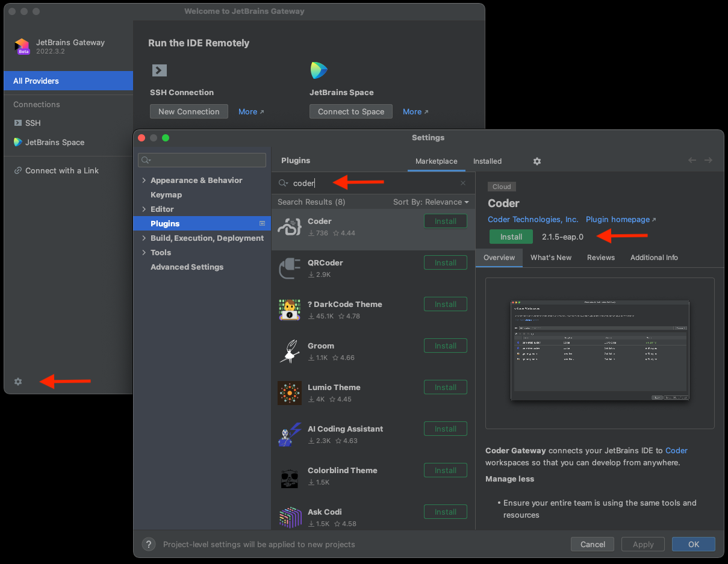The image size is (728, 564).
Task: Click the SSH icon in Connections list
Action: tap(17, 123)
